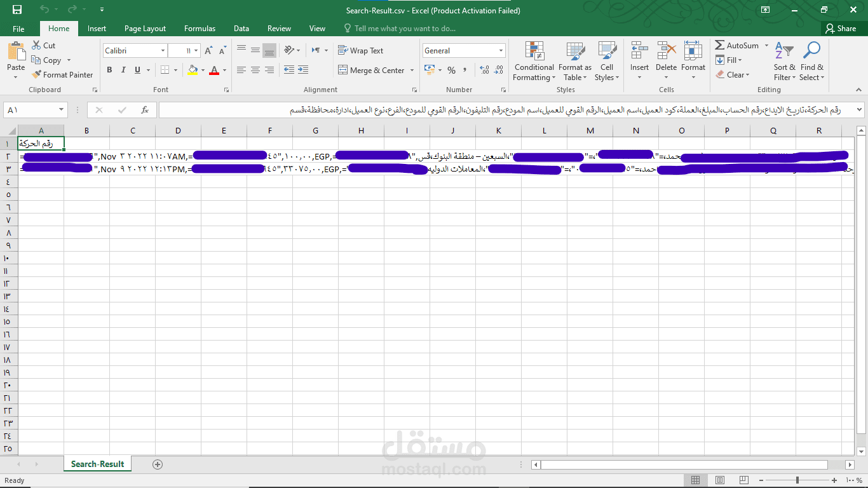
Task: Toggle Align Right for text
Action: click(x=269, y=70)
